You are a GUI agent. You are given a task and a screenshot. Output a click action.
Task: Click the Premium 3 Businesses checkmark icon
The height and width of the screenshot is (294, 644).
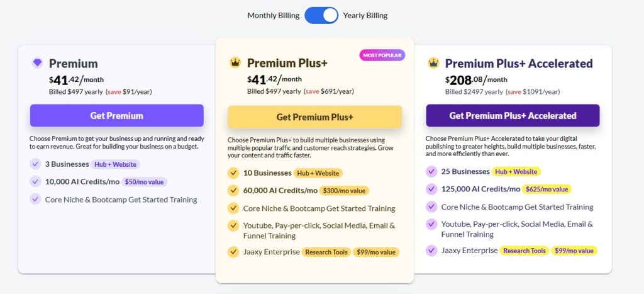[x=35, y=164]
